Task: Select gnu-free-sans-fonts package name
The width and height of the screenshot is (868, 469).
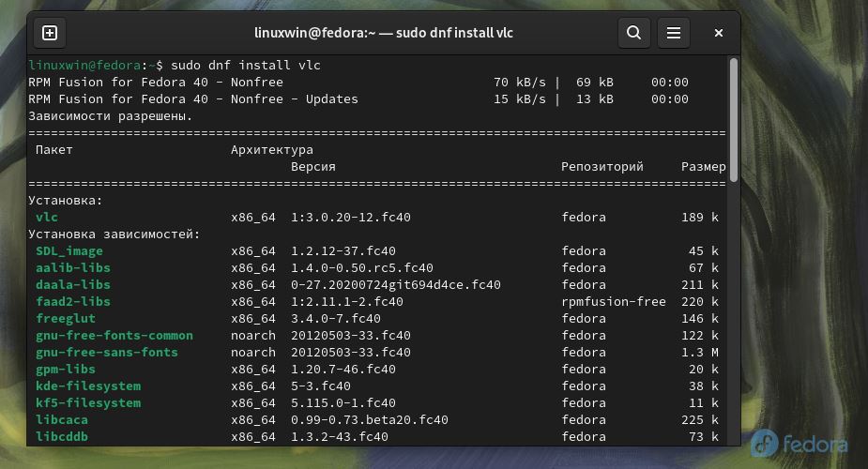Action: 107,353
